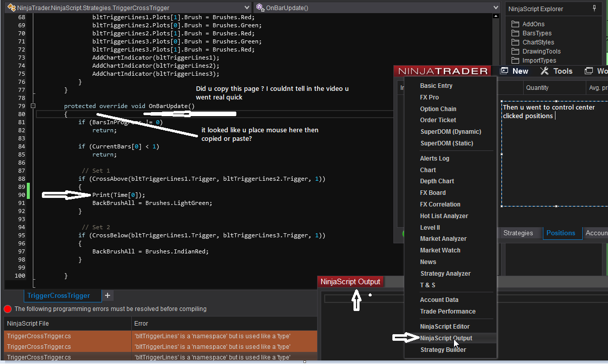This screenshot has width=608, height=364.
Task: Switch to the Positions tab
Action: tap(561, 233)
